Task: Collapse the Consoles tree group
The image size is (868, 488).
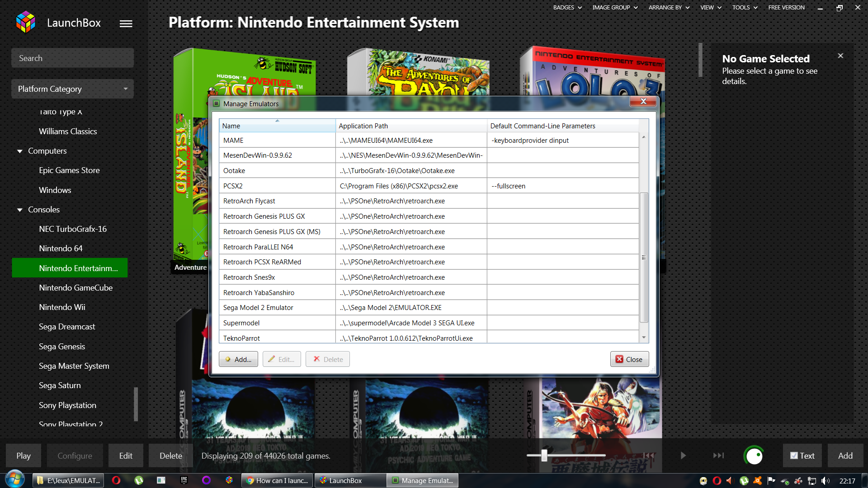Action: pyautogui.click(x=20, y=210)
